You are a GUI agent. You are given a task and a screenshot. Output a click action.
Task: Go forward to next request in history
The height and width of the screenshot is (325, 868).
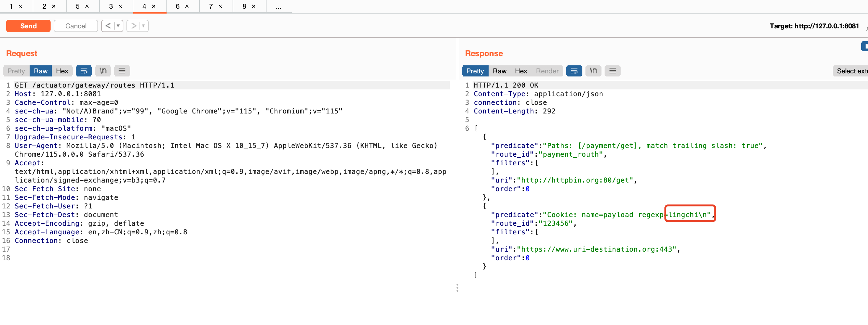click(x=134, y=26)
